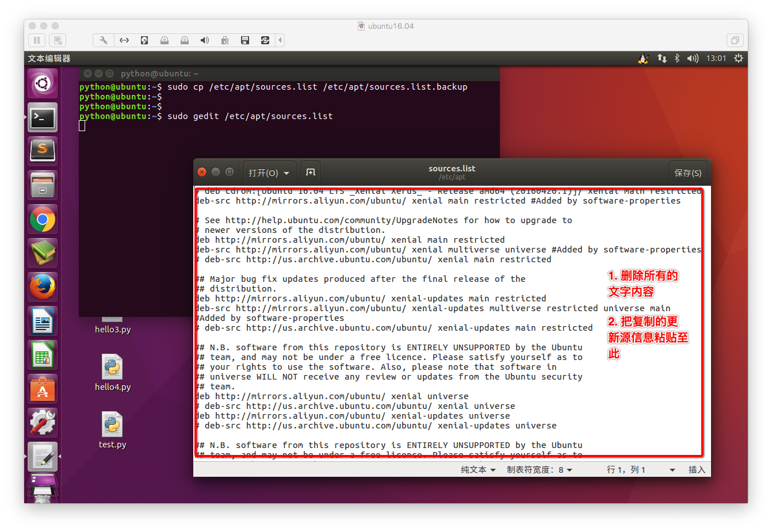This screenshot has height=532, width=772.
Task: Click the '#Added by software-properties' line
Action: coord(270,318)
